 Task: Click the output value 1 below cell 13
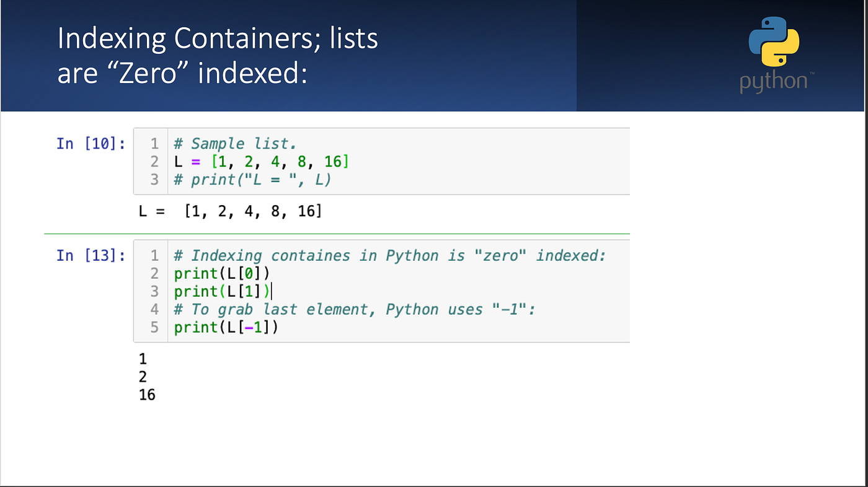tap(143, 359)
